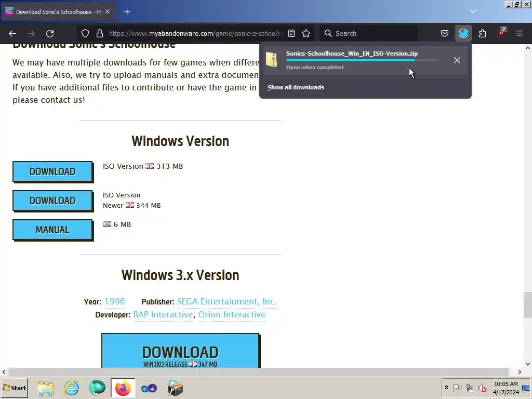This screenshot has height=399, width=532.
Task: Click into the Search box
Action: [369, 33]
